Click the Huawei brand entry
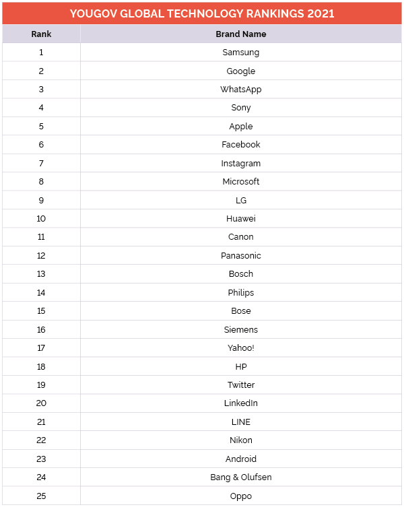404x532 pixels. tap(241, 218)
